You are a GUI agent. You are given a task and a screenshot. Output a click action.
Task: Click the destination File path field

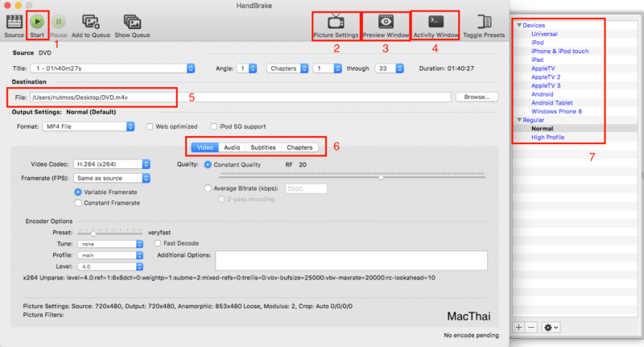tap(241, 97)
